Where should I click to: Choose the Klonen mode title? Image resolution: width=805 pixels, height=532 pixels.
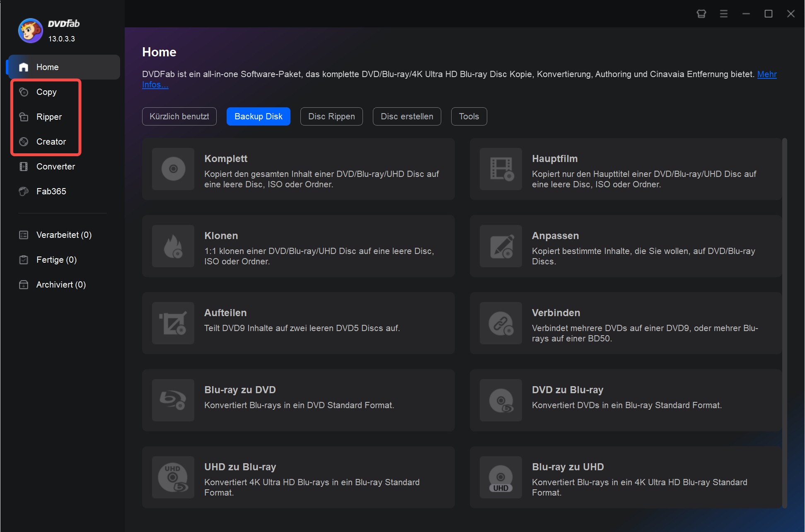click(221, 236)
